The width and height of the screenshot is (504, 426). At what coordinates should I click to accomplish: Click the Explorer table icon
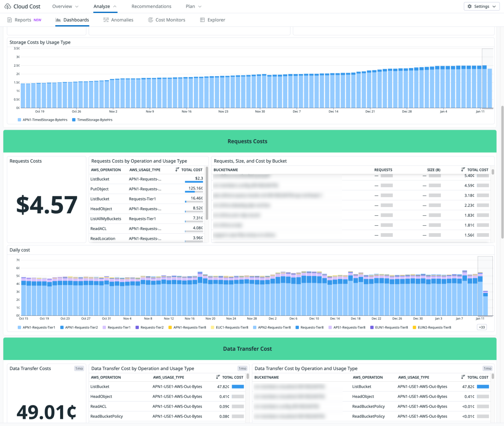pyautogui.click(x=202, y=20)
